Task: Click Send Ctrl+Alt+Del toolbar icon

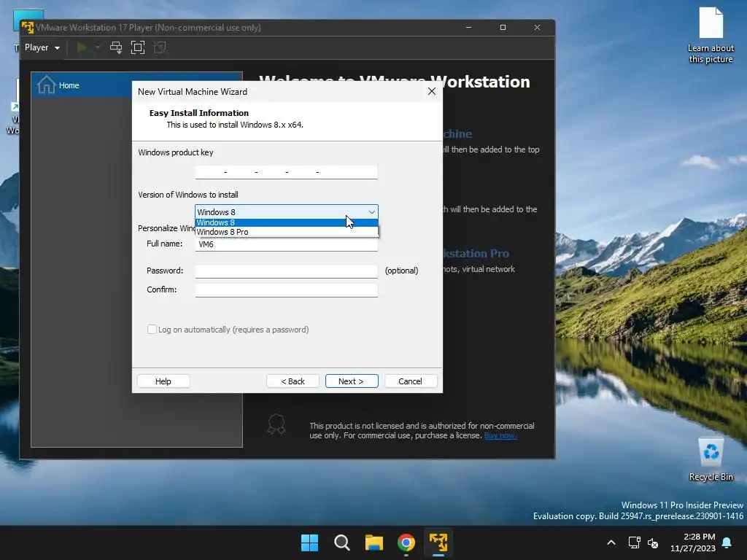Action: pos(116,47)
